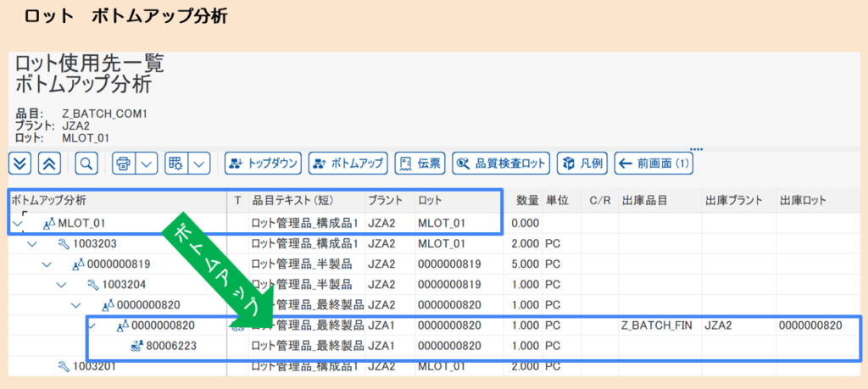Open 伝票 document display
The width and height of the screenshot is (868, 389).
420,163
